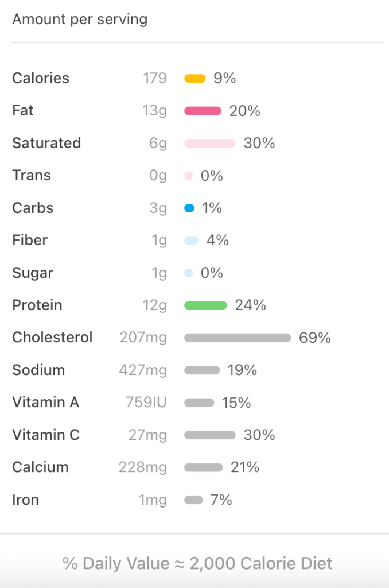The width and height of the screenshot is (389, 588).
Task: Click the light pink Saturated bar
Action: [209, 143]
